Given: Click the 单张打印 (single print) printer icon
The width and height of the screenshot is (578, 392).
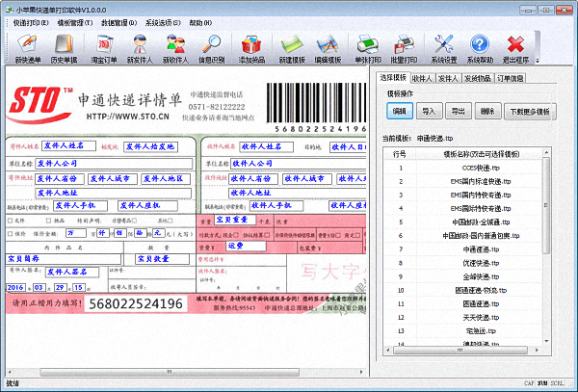Looking at the screenshot, I should point(366,45).
